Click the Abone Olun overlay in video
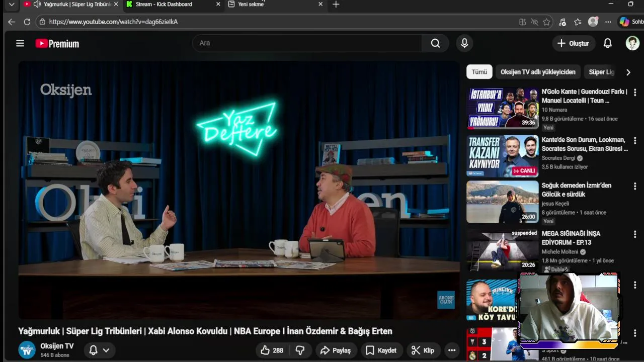The width and height of the screenshot is (644, 362). click(446, 300)
